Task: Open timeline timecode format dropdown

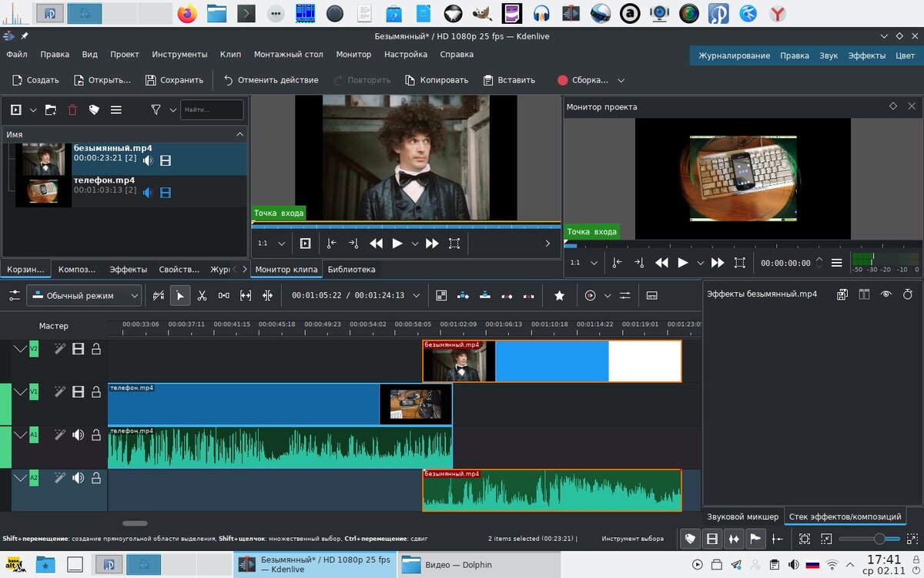Action: point(417,295)
